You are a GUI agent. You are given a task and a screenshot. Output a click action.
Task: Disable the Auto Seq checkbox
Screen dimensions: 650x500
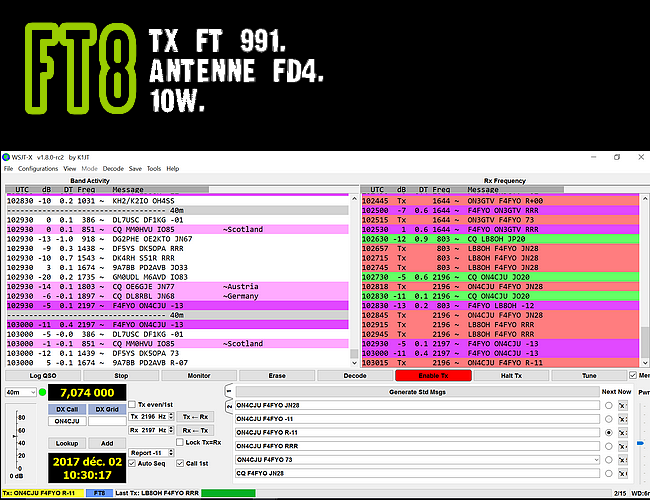click(x=132, y=463)
